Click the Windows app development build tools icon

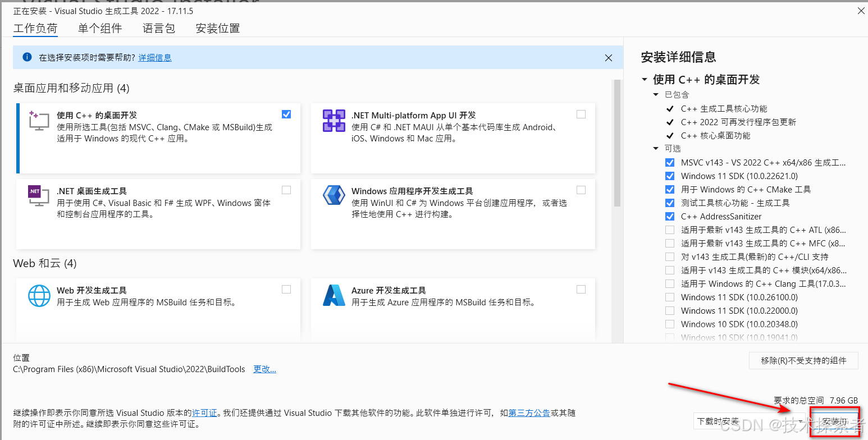334,195
